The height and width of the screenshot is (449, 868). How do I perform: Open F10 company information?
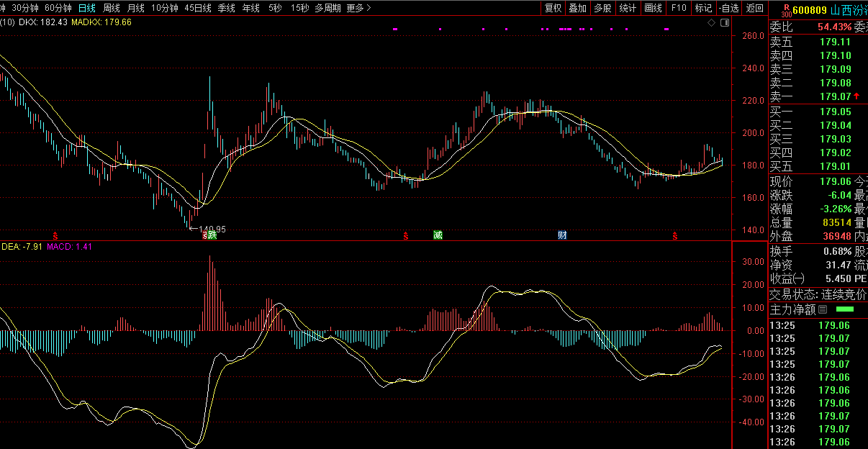click(x=678, y=8)
